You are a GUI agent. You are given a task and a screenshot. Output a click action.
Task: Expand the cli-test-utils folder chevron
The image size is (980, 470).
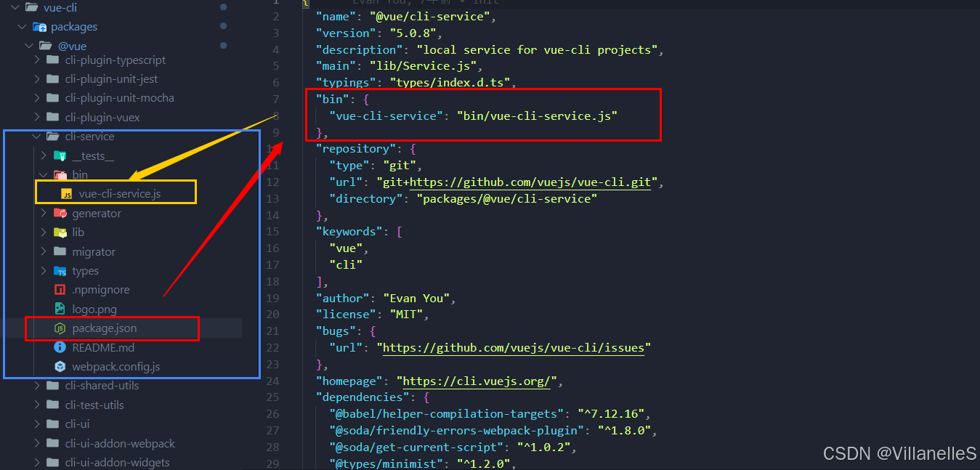point(37,405)
